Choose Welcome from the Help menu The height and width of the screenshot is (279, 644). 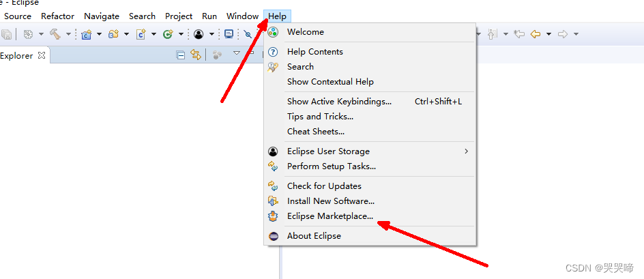tap(370, 32)
